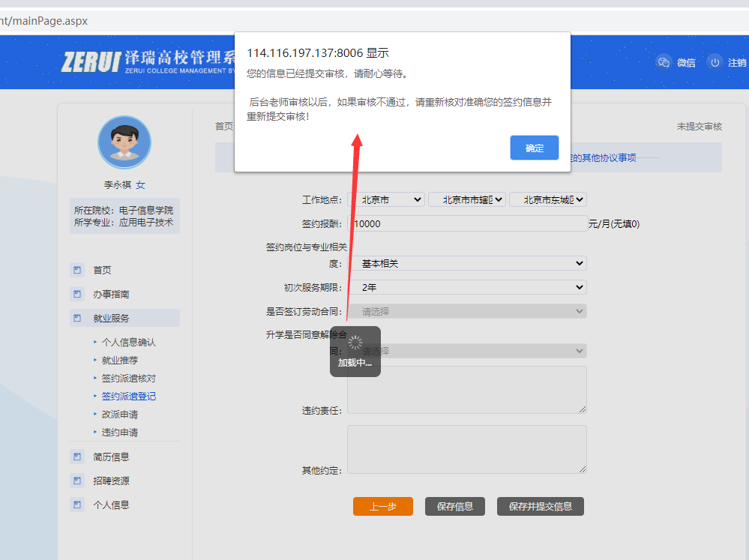The width and height of the screenshot is (749, 560).
Task: Click the 保存并提交信息 button
Action: pos(540,506)
